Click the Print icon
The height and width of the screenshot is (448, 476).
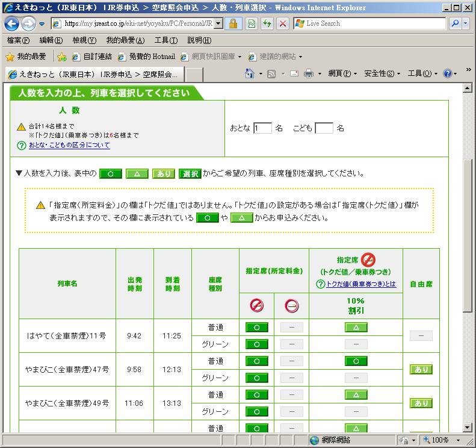click(x=309, y=73)
